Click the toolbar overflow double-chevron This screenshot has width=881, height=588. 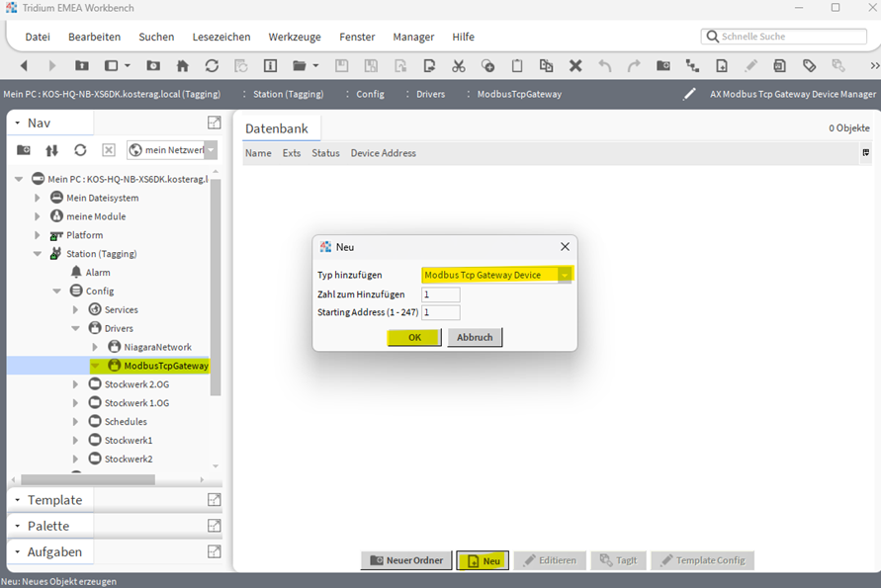click(x=874, y=65)
